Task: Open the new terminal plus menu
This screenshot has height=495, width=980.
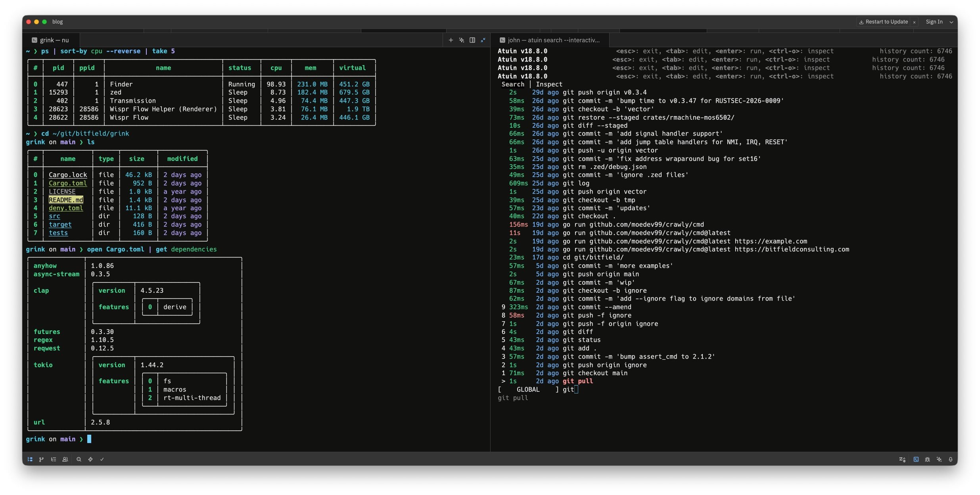Action: (451, 40)
